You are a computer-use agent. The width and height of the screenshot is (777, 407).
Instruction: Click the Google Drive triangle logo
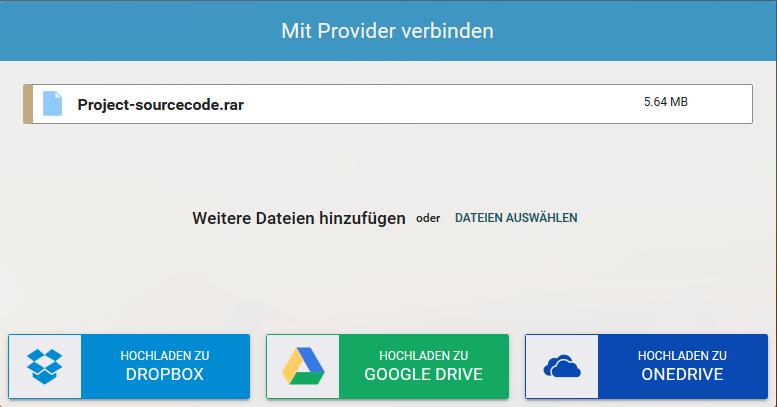(303, 366)
